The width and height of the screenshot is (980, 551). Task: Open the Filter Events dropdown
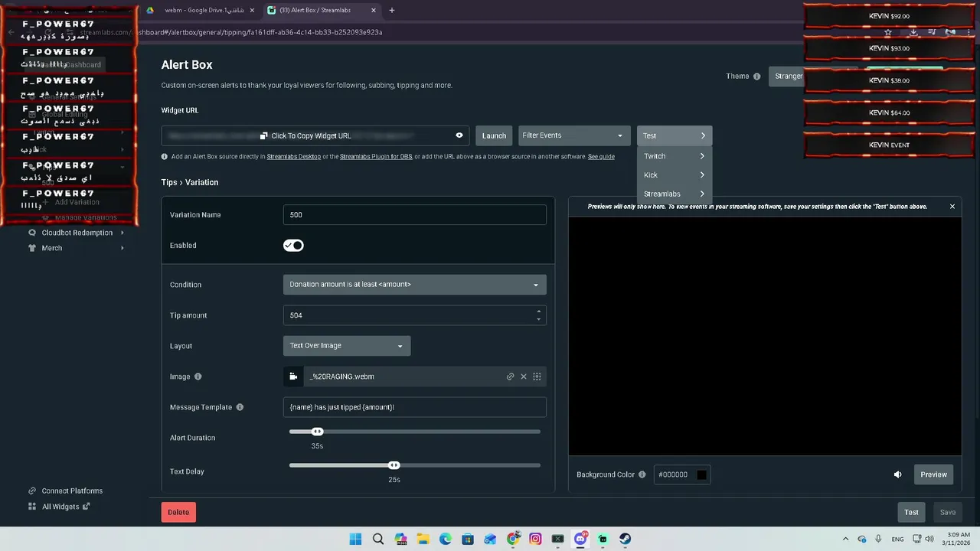(574, 135)
